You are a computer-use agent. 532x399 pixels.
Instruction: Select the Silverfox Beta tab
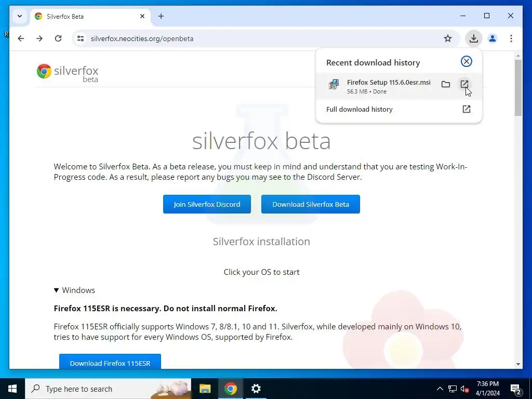point(90,16)
